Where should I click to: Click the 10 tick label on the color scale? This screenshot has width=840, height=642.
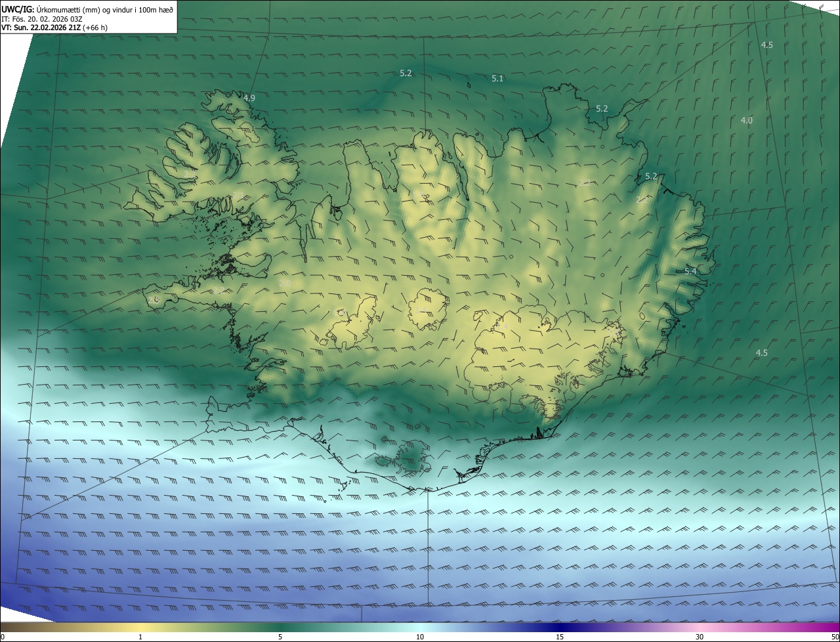tap(420, 637)
